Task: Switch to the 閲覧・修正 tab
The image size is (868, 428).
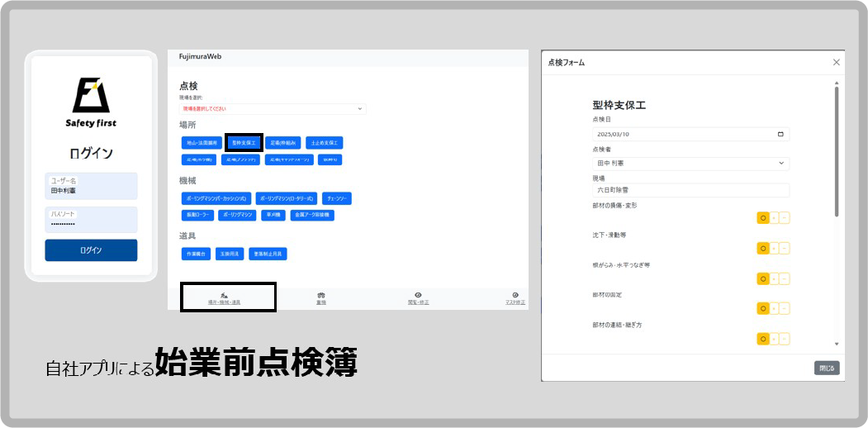Action: (x=419, y=299)
